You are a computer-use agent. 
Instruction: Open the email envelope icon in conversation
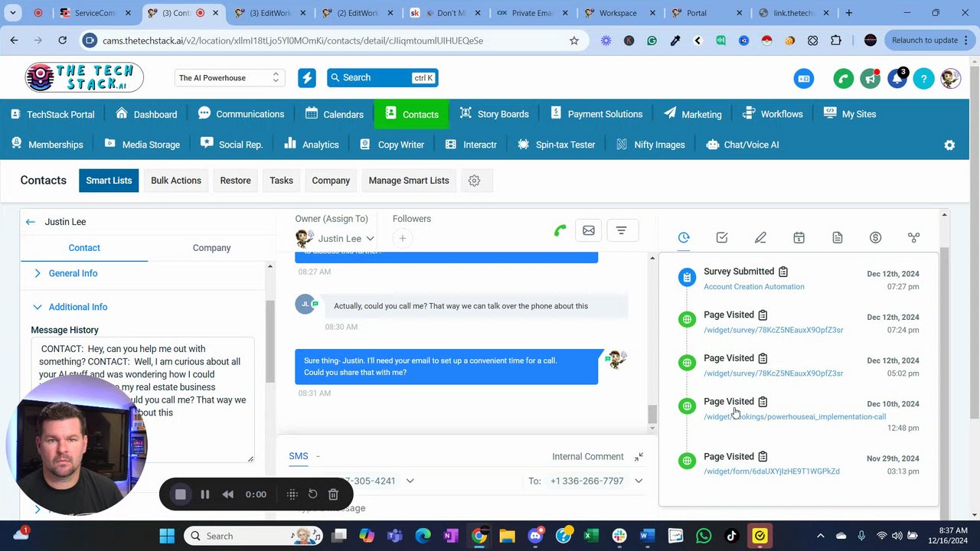(x=589, y=230)
